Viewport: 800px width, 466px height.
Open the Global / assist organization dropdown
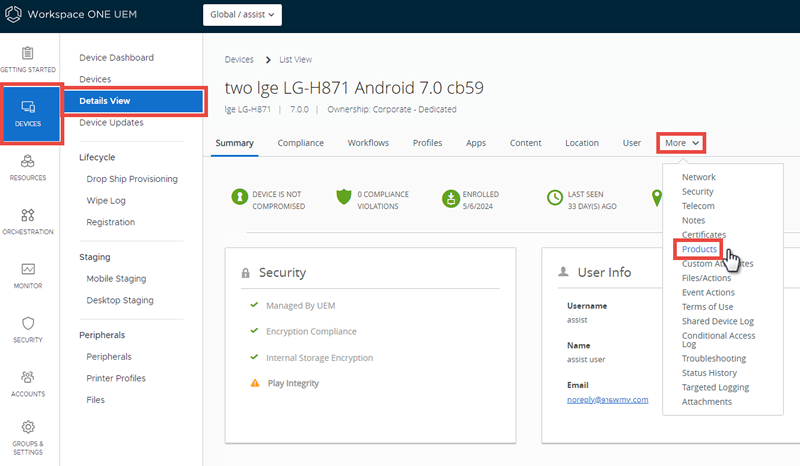coord(242,15)
